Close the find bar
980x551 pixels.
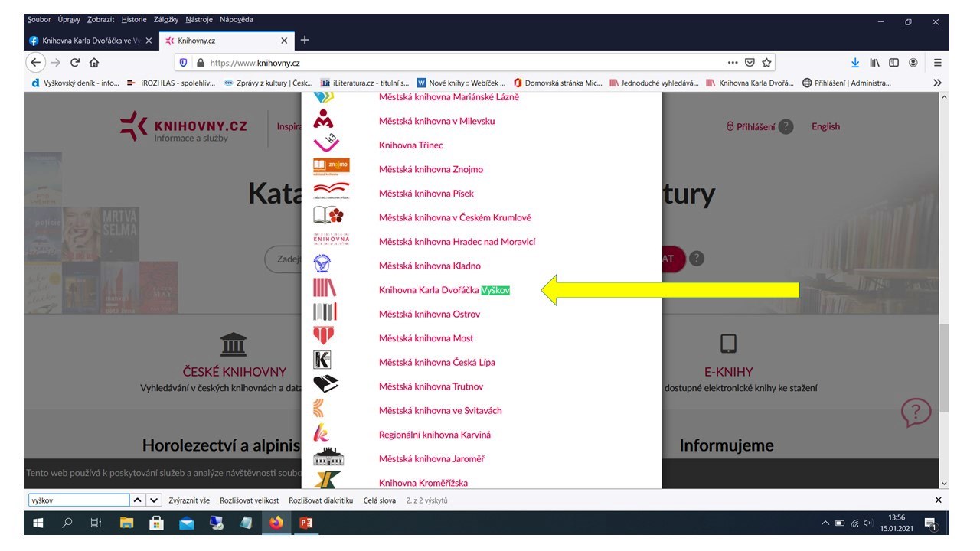(938, 500)
